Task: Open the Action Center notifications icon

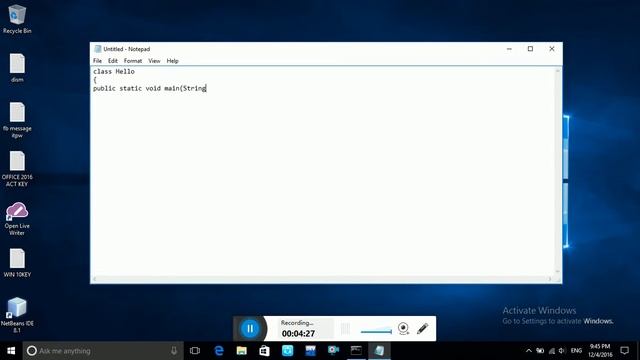Action: click(624, 351)
